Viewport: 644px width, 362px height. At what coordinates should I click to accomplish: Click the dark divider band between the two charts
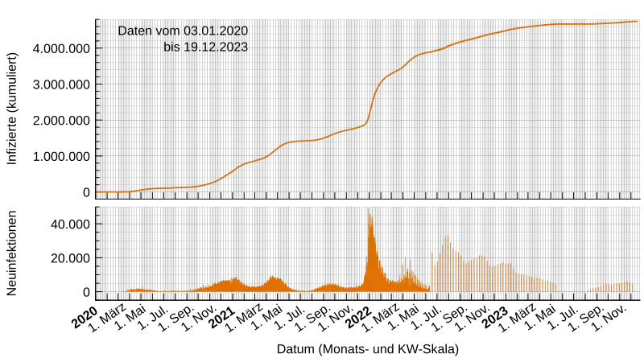(x=370, y=202)
